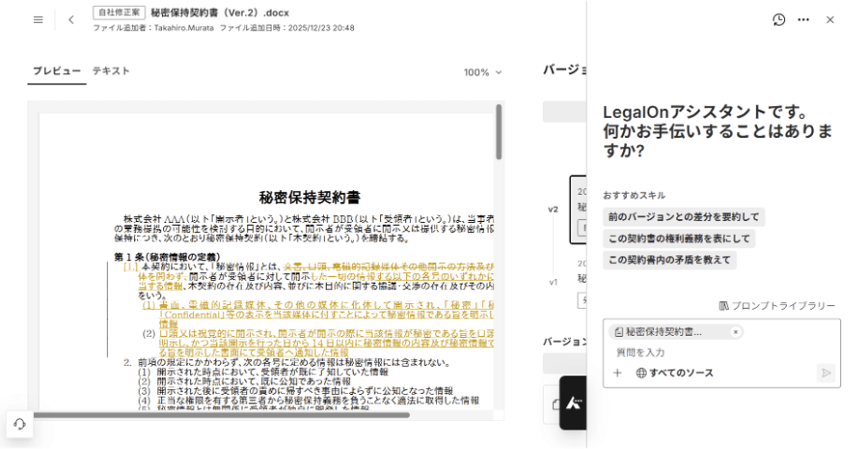Click the support headset icon
868x449 pixels.
point(20,424)
